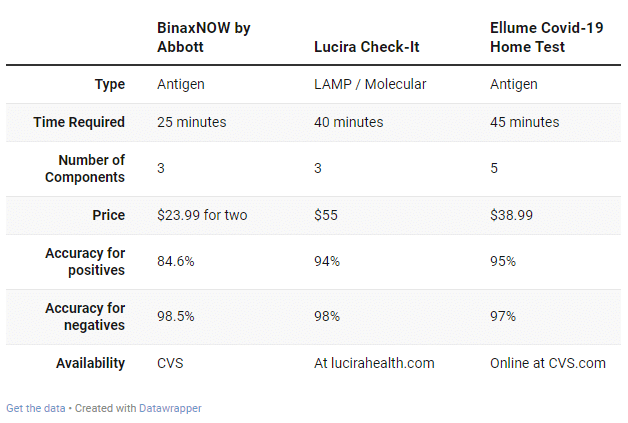Click the '98.5%' negatives accuracy cell
The height and width of the screenshot is (423, 628).
[x=175, y=316]
